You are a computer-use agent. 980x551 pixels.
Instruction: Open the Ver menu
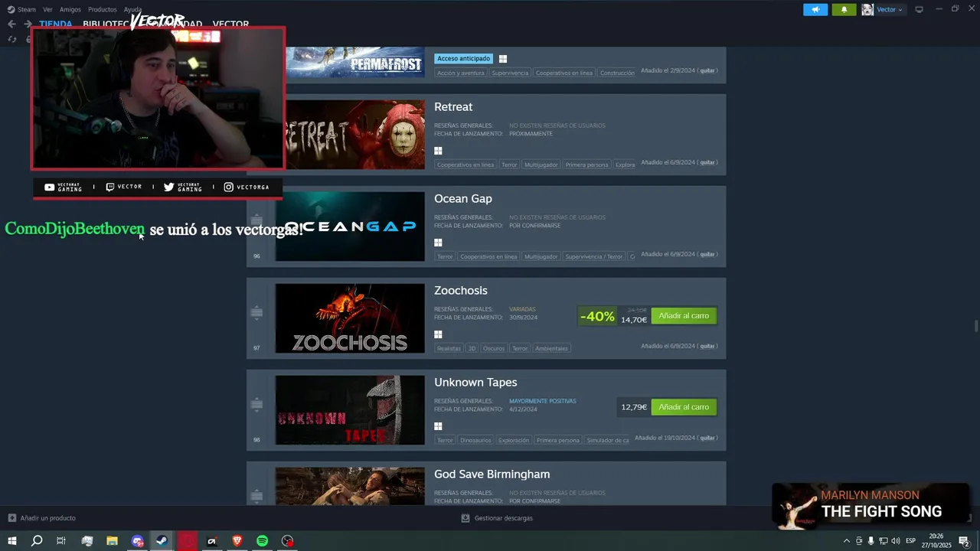tap(47, 9)
